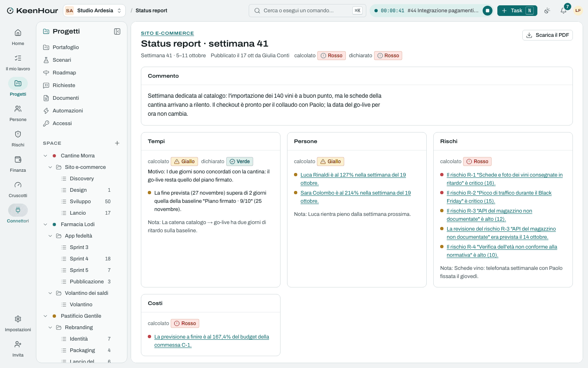The height and width of the screenshot is (368, 588).
Task: Go to Cruscotti section
Action: pyautogui.click(x=18, y=189)
